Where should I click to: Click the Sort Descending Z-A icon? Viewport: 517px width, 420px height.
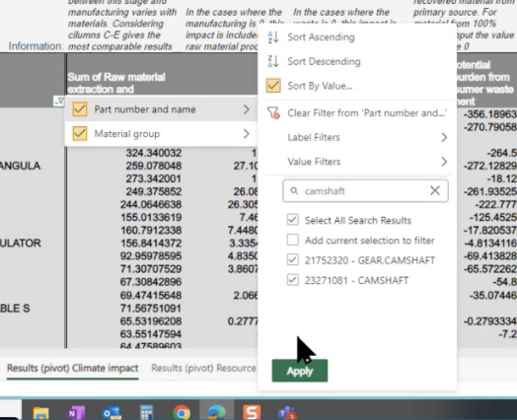273,61
